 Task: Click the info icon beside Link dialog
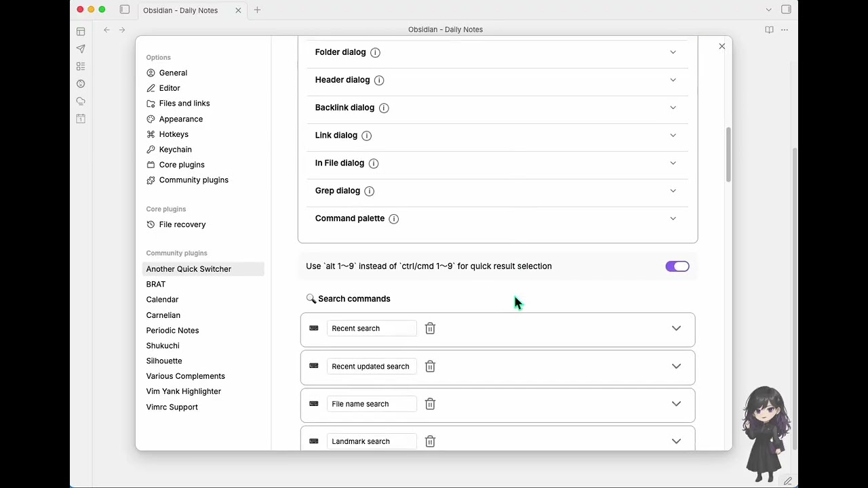[366, 136]
